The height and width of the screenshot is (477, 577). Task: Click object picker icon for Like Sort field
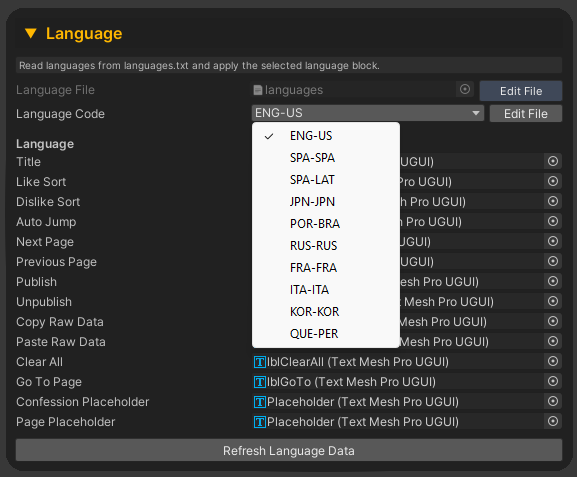[x=553, y=181]
